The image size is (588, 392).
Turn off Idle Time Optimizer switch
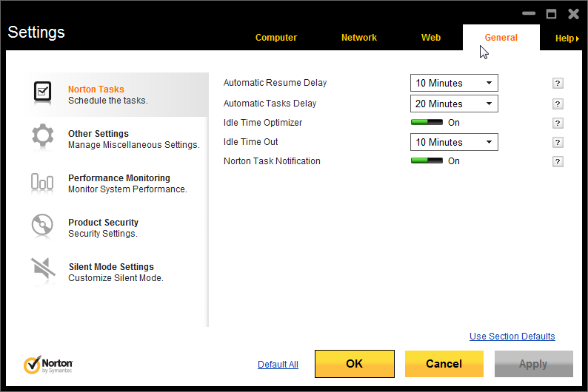click(427, 123)
